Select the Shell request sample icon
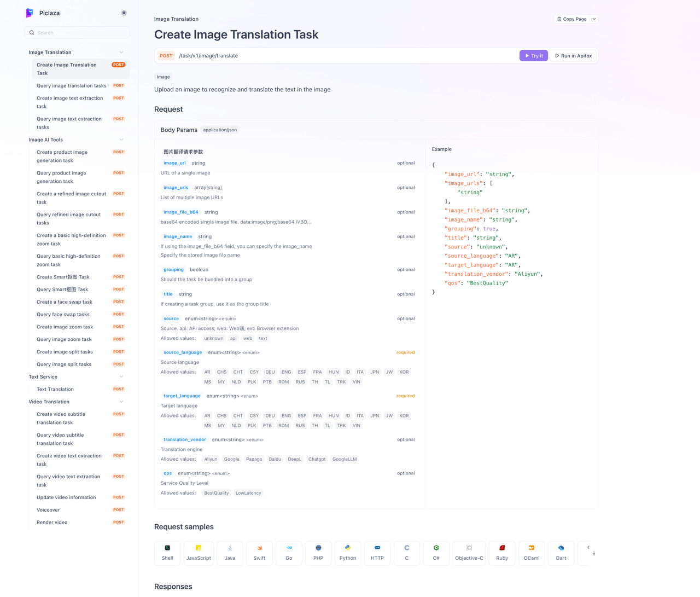Screen dimensions: 700x597 click(167, 548)
